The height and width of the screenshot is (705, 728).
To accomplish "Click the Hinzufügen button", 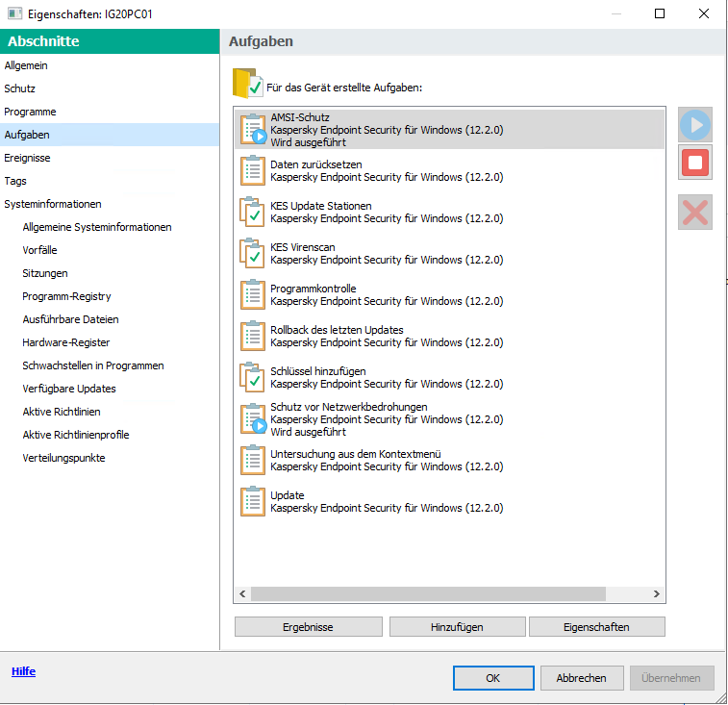I will coord(457,627).
